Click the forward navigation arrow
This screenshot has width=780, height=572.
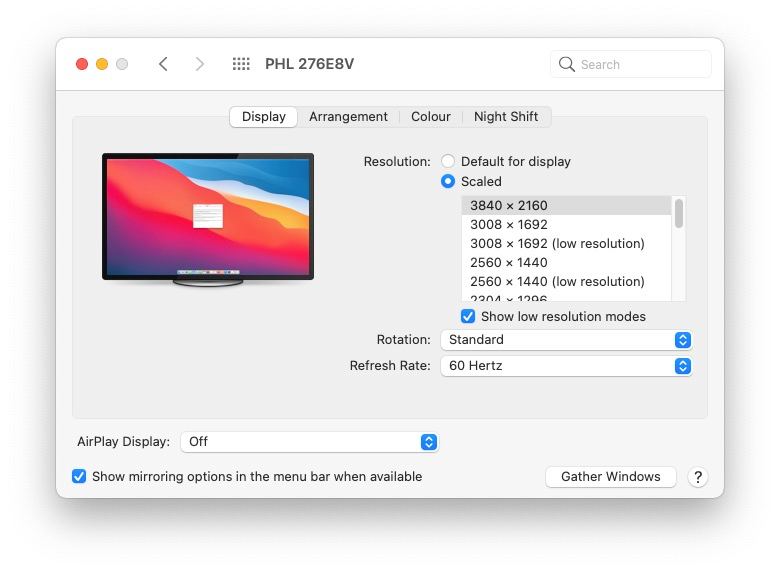click(199, 64)
